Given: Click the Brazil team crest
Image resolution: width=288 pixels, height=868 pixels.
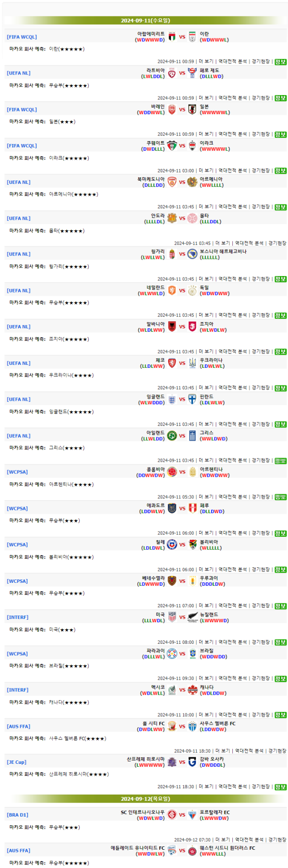Looking at the screenshot, I should click(192, 654).
